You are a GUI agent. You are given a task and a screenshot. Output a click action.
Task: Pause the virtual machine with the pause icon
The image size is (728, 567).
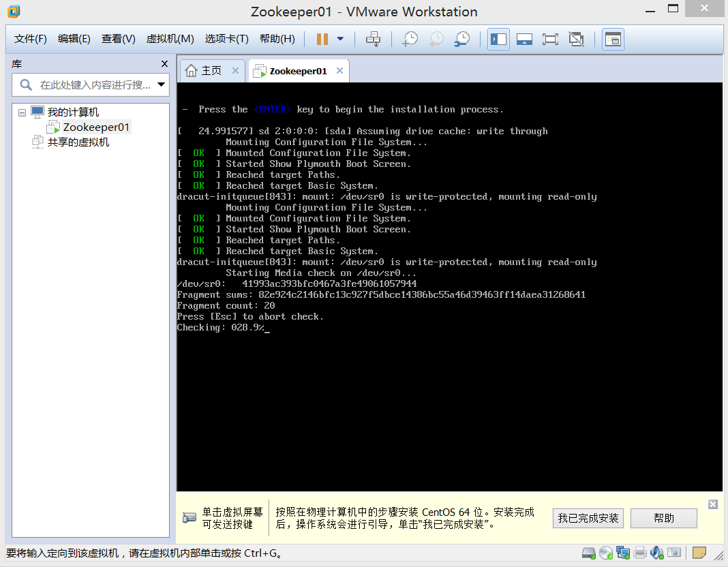coord(322,39)
